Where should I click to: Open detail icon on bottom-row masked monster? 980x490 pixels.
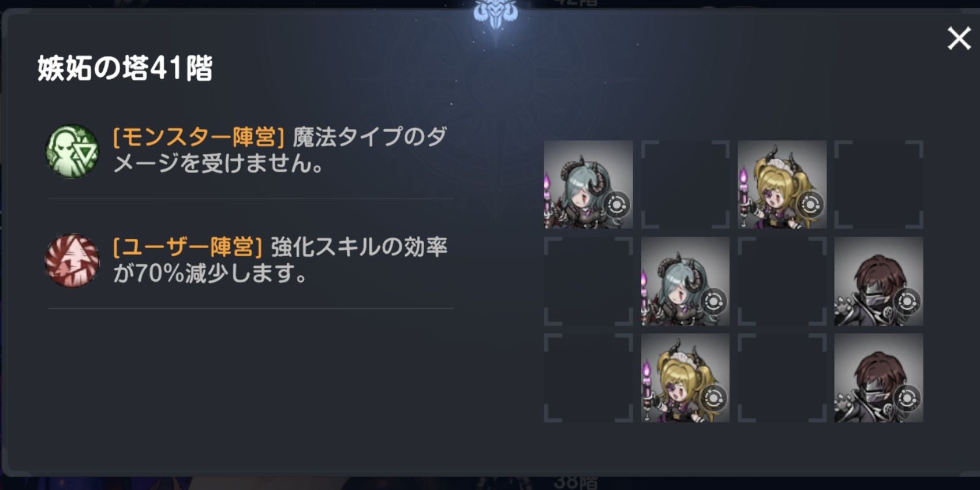click(907, 398)
